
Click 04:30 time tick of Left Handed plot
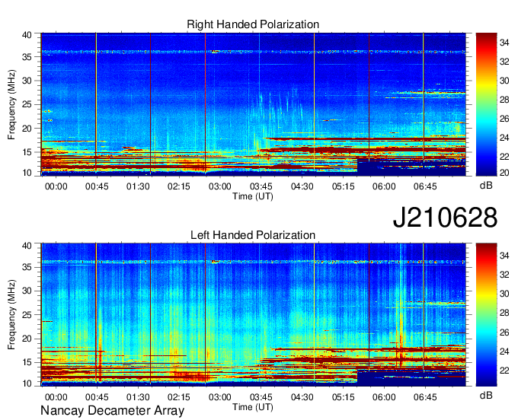pos(302,397)
